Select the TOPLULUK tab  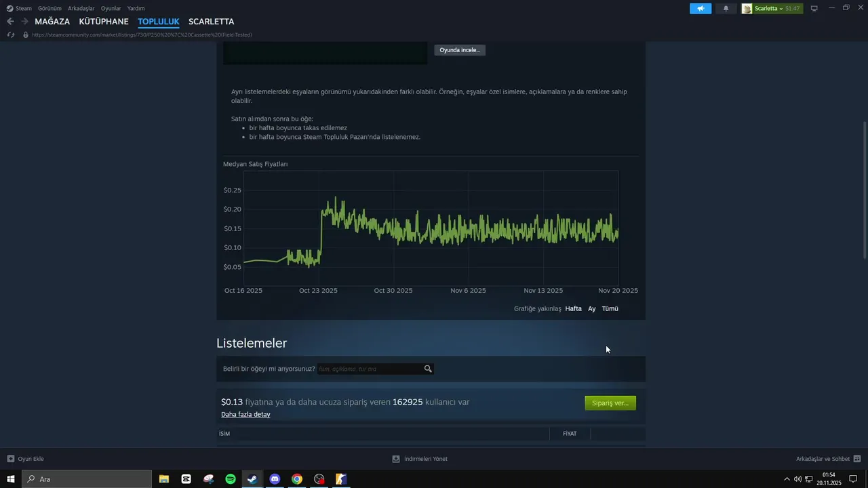coord(159,22)
